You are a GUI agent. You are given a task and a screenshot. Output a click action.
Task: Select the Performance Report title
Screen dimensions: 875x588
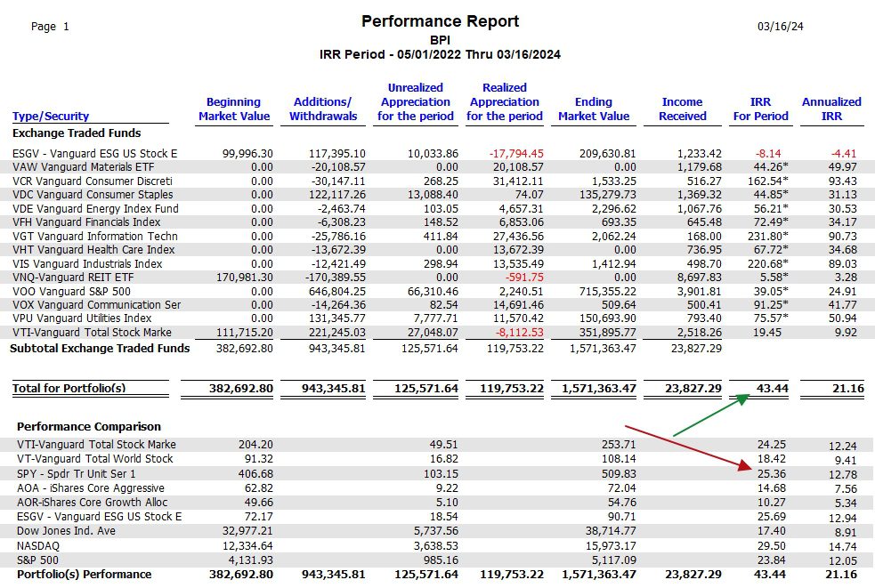coord(440,21)
